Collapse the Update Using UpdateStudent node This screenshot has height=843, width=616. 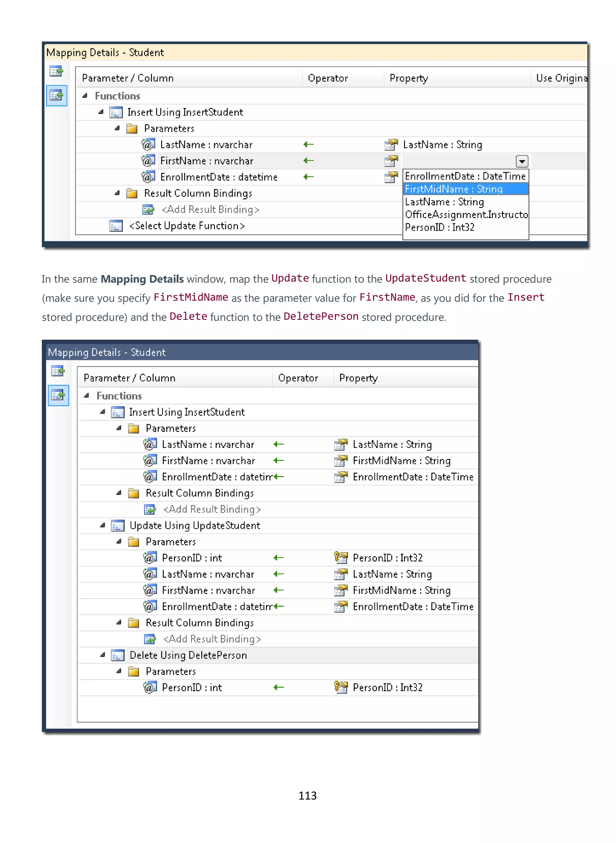[103, 525]
